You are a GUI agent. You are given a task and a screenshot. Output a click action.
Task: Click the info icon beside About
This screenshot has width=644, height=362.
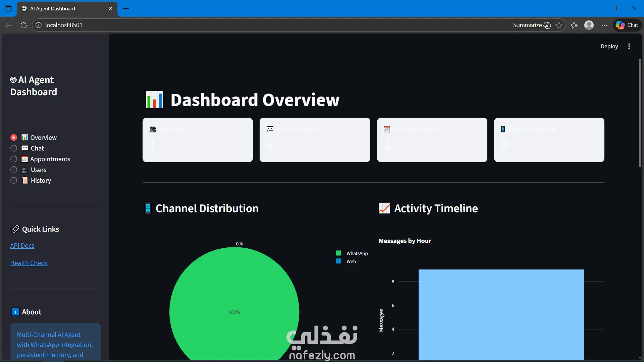[15, 312]
